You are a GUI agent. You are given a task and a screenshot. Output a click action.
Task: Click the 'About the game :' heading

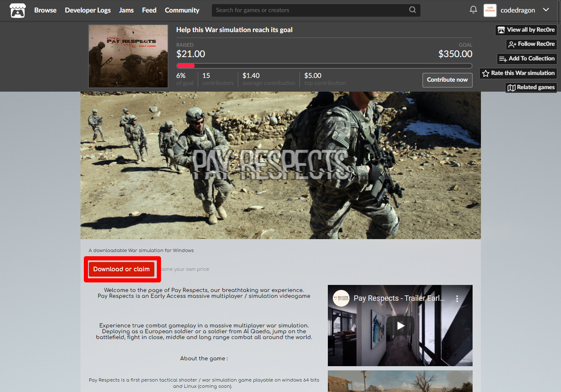(204, 359)
